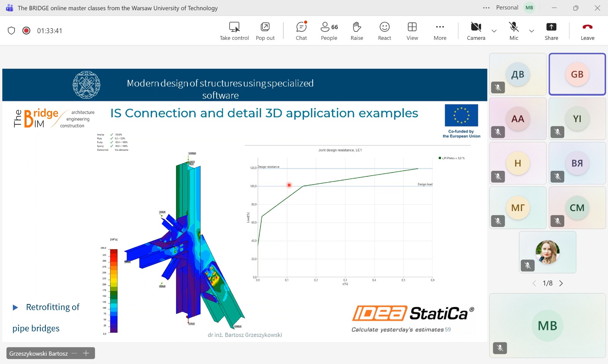Screen dimensions: 608x364
Task: Open the Chat panel
Action: 301,31
